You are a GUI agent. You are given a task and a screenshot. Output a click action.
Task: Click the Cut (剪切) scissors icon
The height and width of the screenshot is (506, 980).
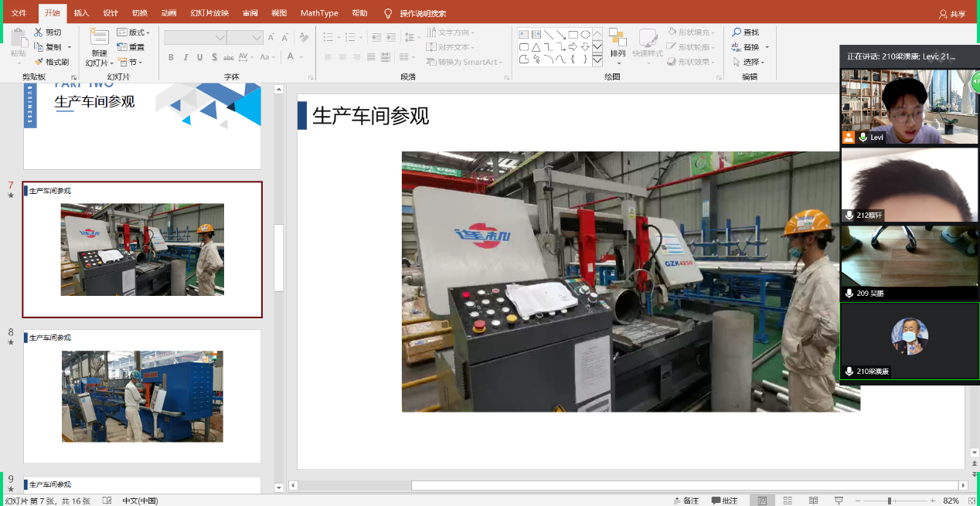pos(39,32)
